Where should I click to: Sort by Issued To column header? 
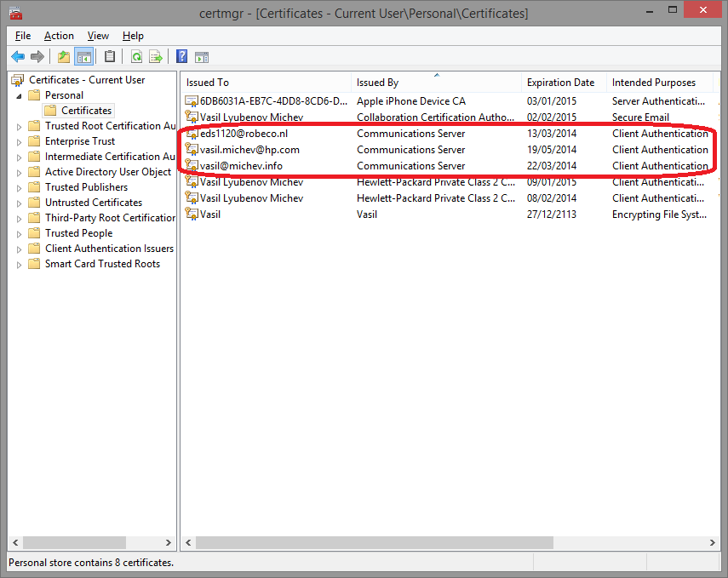click(208, 83)
